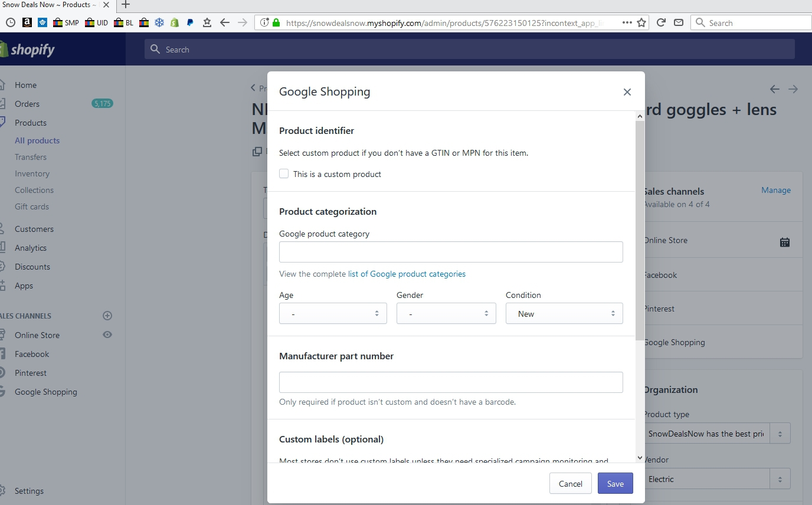Screen dimensions: 812x505
Task: Open the Gender dropdown
Action: point(446,314)
